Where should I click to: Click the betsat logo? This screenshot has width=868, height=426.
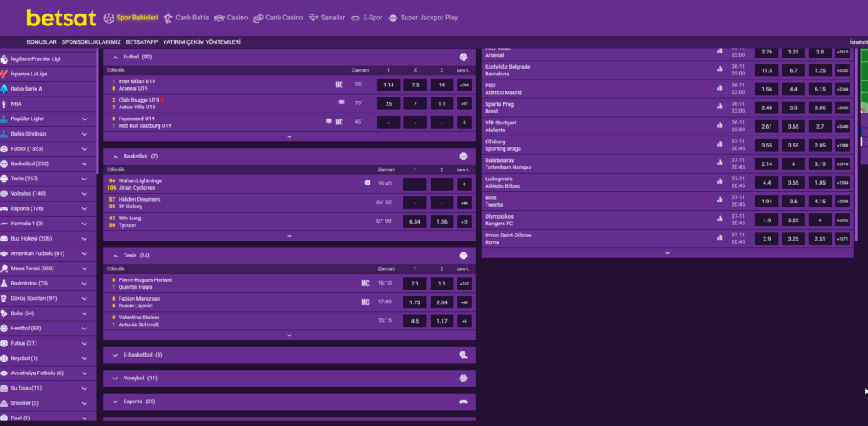pos(61,19)
